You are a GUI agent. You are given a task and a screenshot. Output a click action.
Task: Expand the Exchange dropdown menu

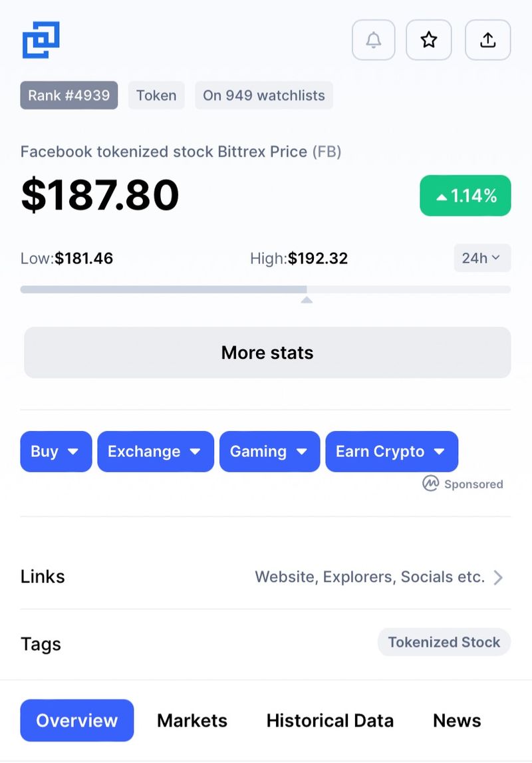(156, 452)
